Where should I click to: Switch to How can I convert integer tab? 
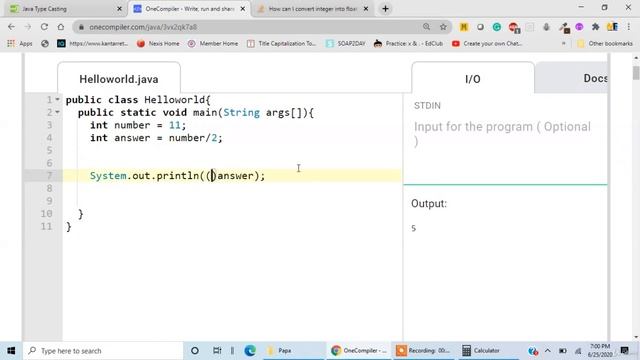[x=313, y=9]
